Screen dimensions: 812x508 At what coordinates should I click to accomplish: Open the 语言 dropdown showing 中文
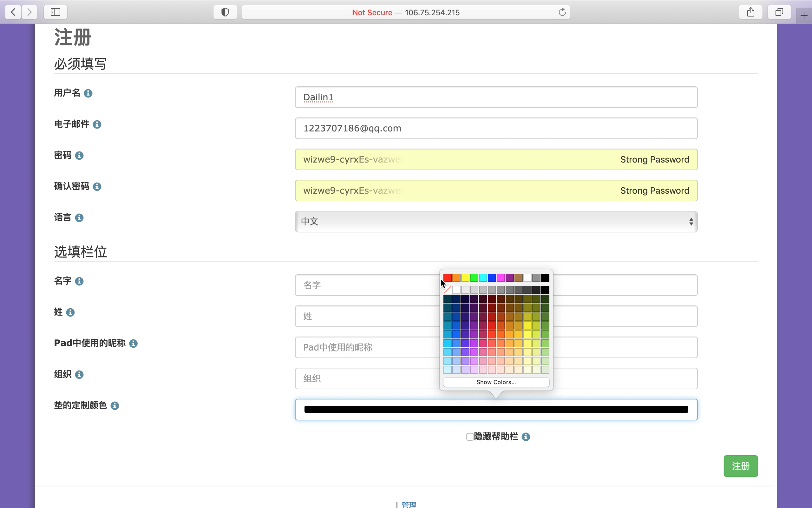coord(496,221)
